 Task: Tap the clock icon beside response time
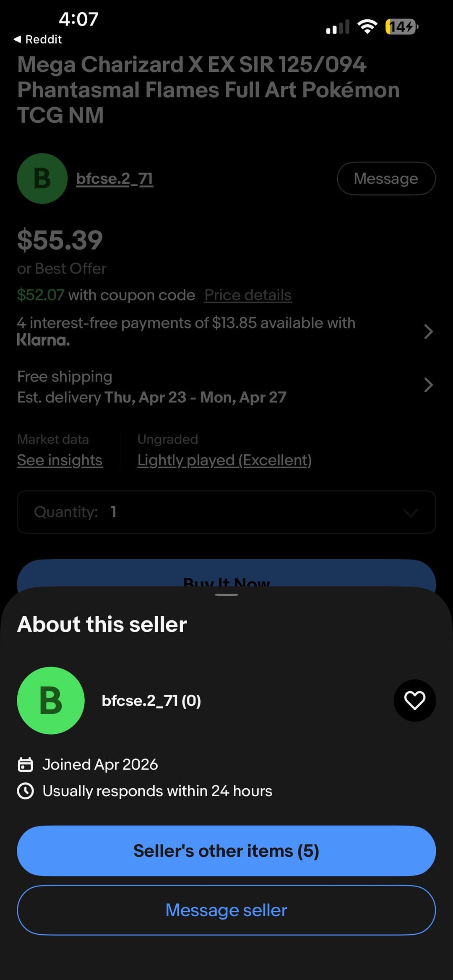pyautogui.click(x=25, y=791)
